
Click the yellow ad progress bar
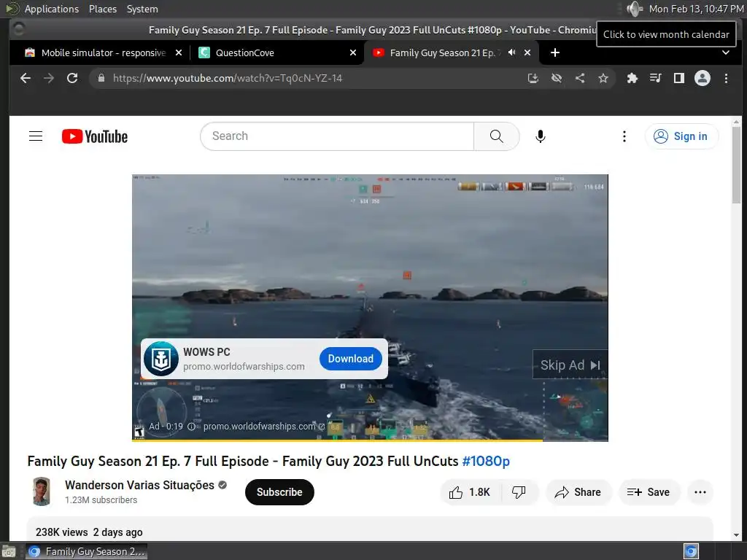[x=337, y=440]
